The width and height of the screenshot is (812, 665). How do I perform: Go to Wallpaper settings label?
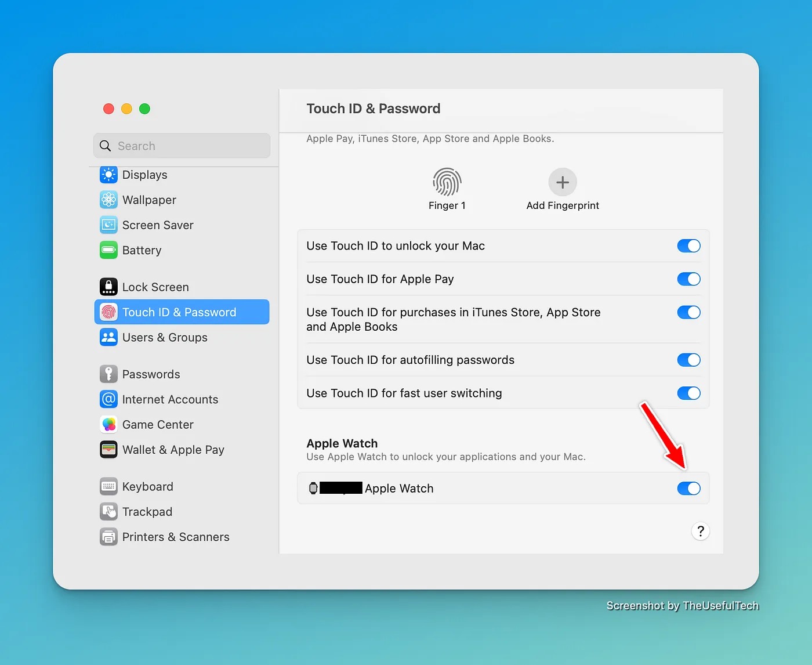tap(149, 200)
